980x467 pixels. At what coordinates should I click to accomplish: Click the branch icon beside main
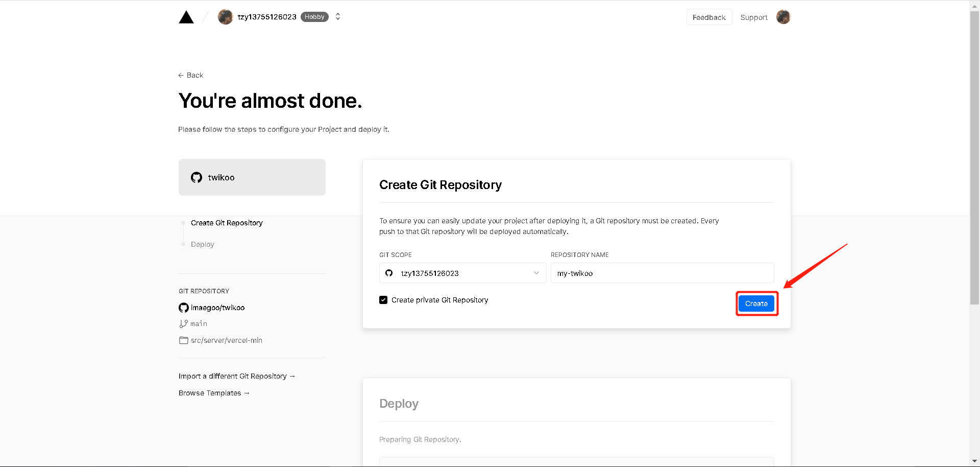coord(184,324)
